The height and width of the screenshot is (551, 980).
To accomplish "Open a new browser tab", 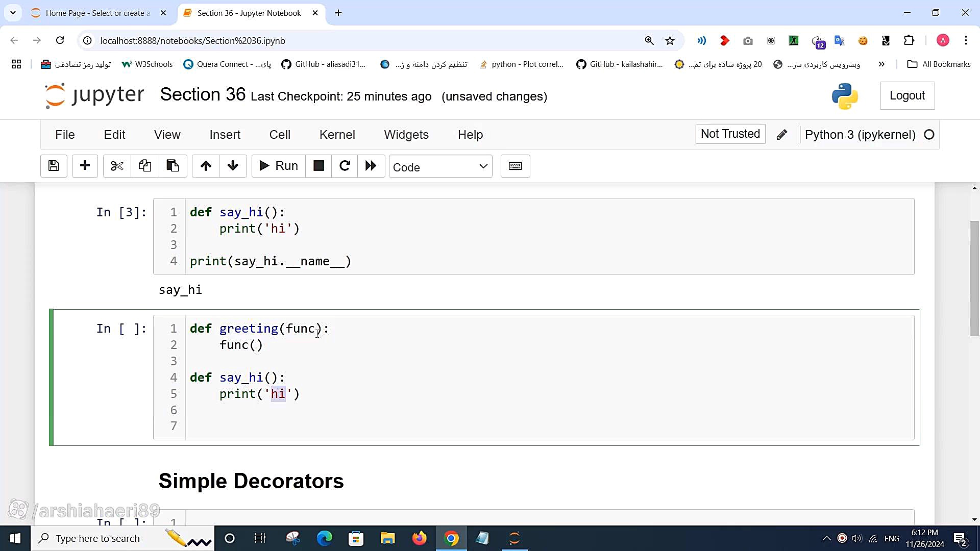I will [338, 13].
